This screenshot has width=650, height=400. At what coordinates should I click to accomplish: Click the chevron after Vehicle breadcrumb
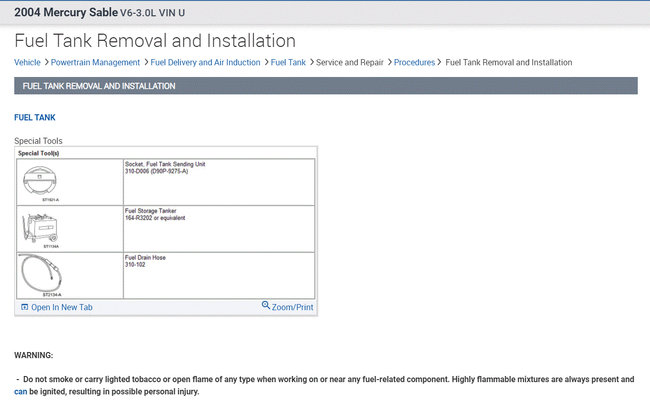(x=46, y=63)
